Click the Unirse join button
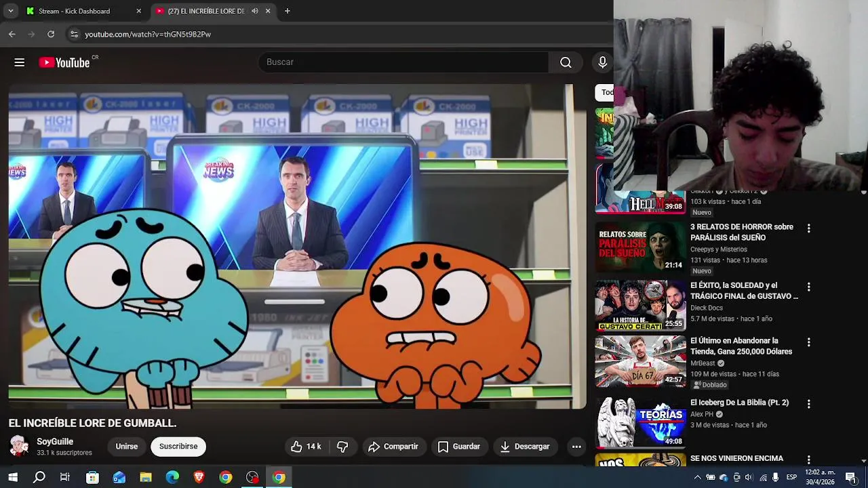The height and width of the screenshot is (488, 868). point(126,447)
